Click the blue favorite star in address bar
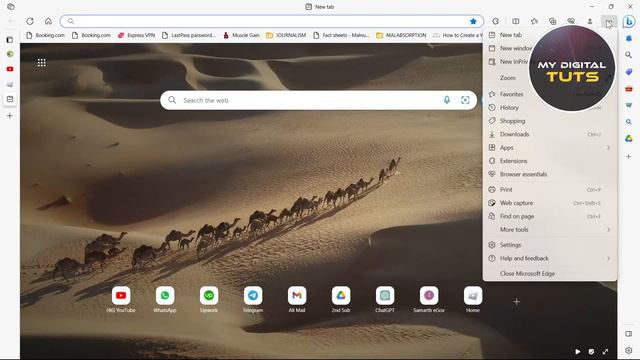The height and width of the screenshot is (360, 640). tap(473, 21)
